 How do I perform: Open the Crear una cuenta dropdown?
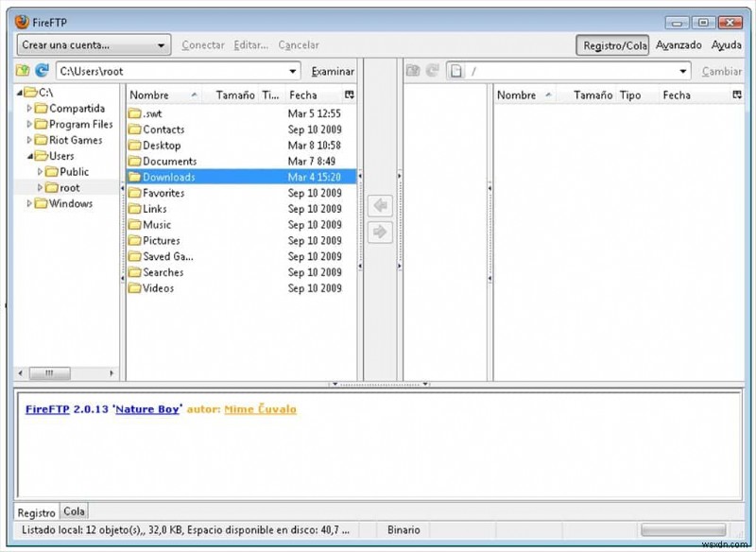[x=94, y=45]
